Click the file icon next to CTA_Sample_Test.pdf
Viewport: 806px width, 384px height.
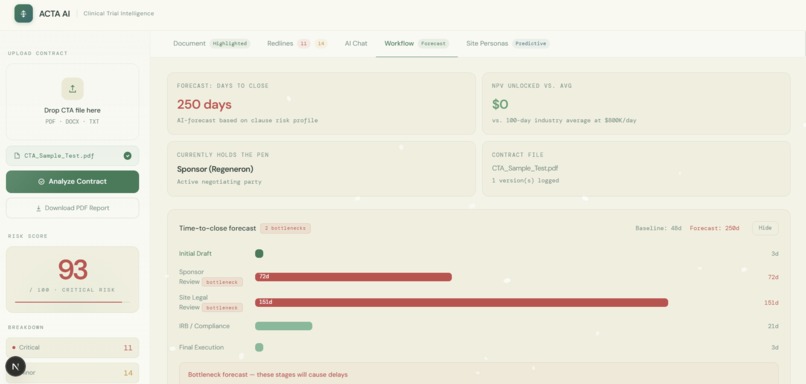(x=17, y=156)
